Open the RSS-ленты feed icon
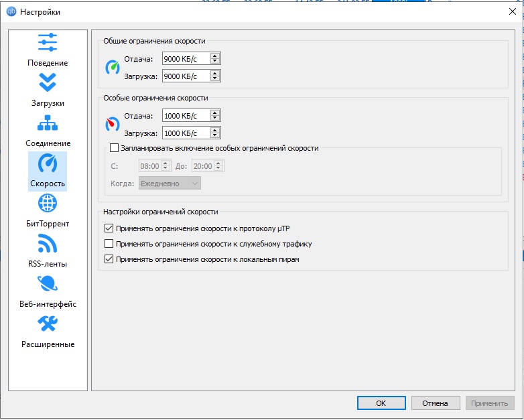 [48, 243]
